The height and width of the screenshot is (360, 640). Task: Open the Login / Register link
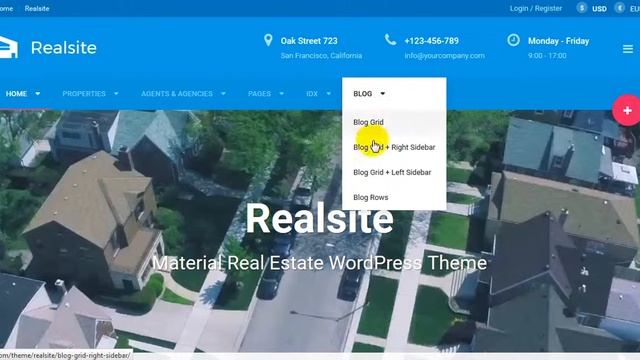pos(536,9)
